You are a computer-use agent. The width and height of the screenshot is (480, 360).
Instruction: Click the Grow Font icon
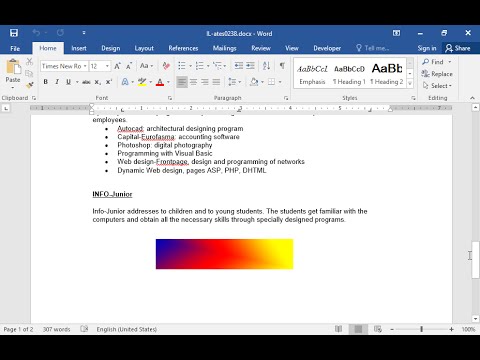pyautogui.click(x=118, y=66)
